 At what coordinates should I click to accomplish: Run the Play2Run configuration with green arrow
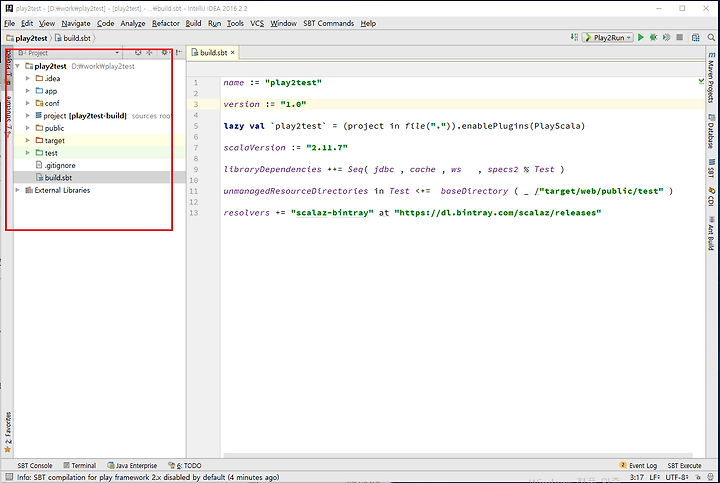click(x=641, y=38)
